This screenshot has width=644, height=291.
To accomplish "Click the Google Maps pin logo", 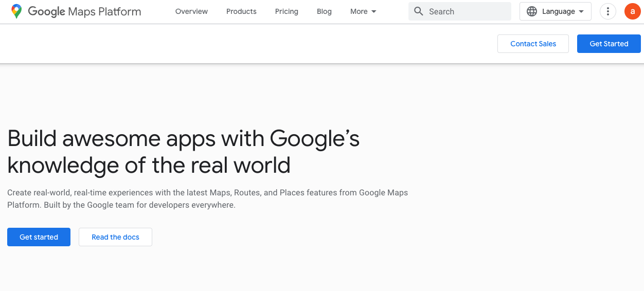I will (16, 11).
